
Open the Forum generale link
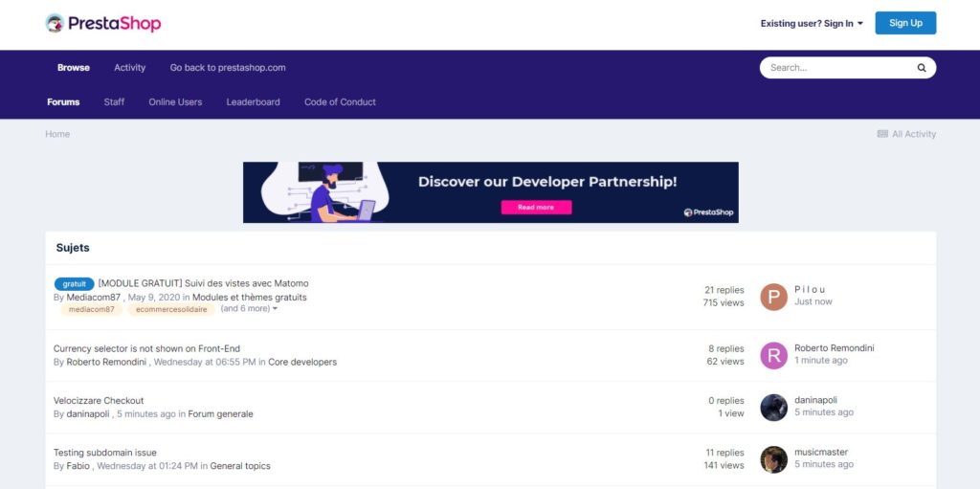221,413
